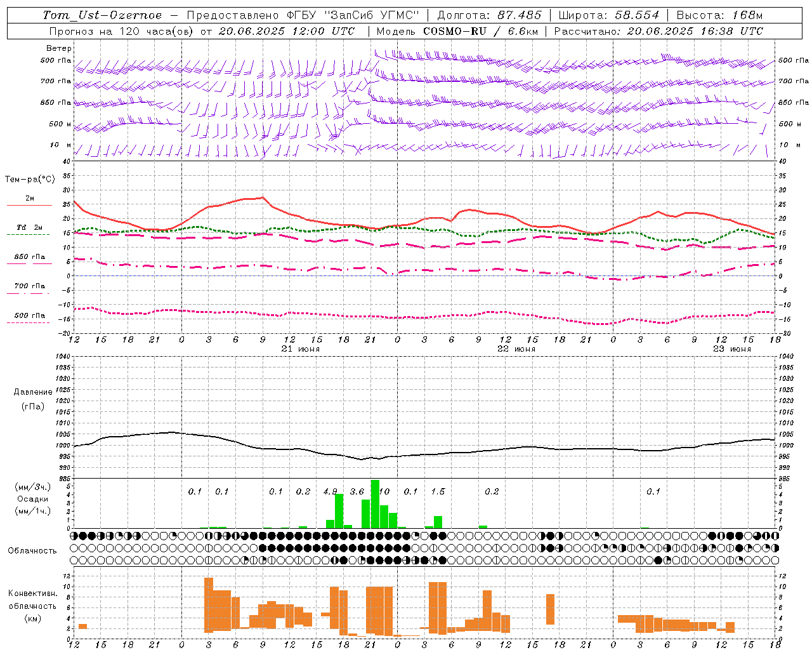
Task: Select the text Прогноз на 120 часа(ов)
Action: pos(121,31)
